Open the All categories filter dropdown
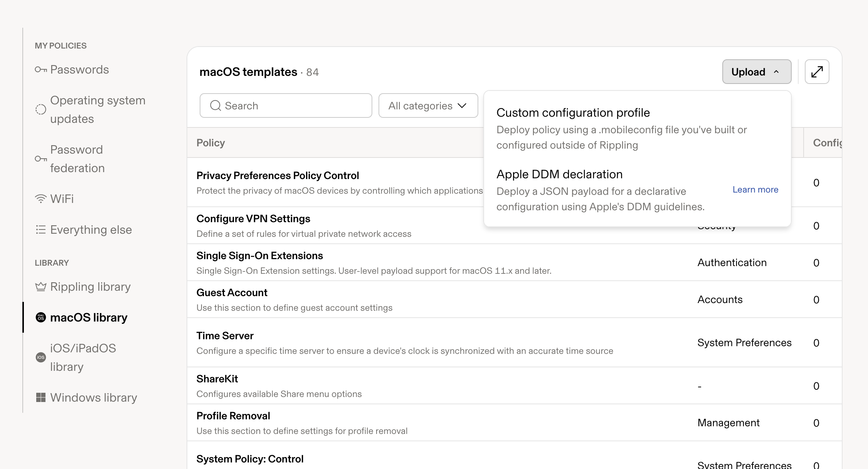The height and width of the screenshot is (469, 868). pos(428,106)
